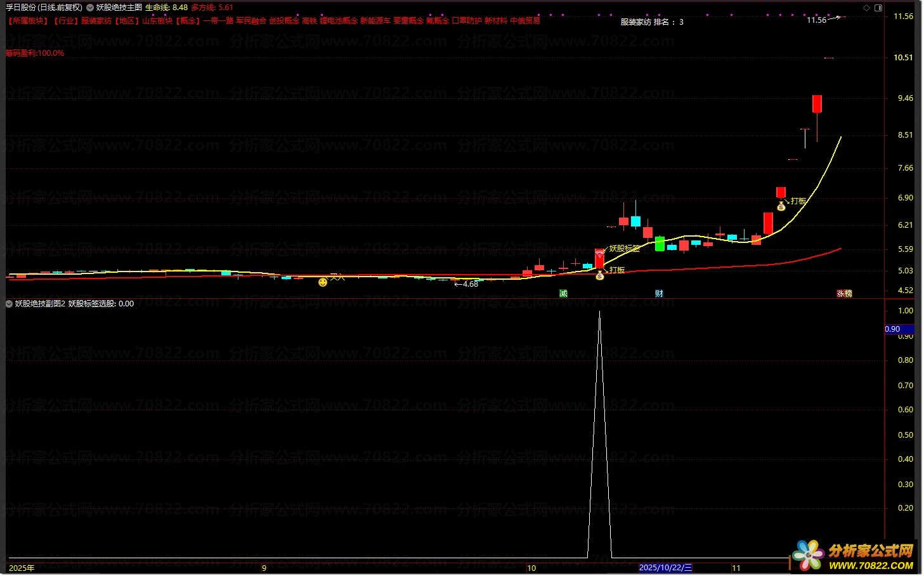Click the 4.68 low-price annotation
924x576 pixels.
click(x=467, y=284)
